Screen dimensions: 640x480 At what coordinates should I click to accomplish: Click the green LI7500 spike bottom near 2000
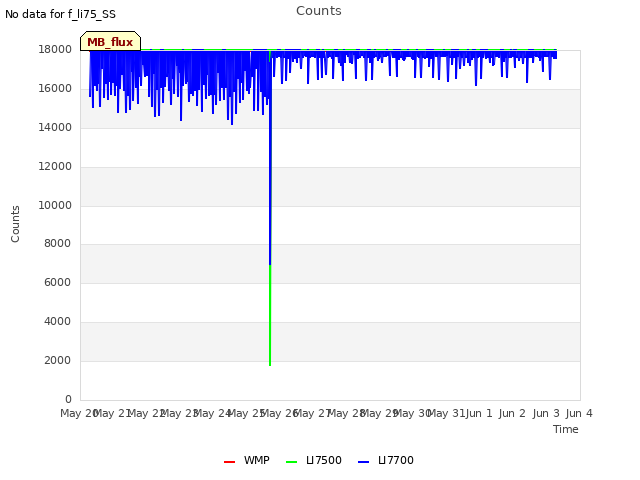point(270,362)
